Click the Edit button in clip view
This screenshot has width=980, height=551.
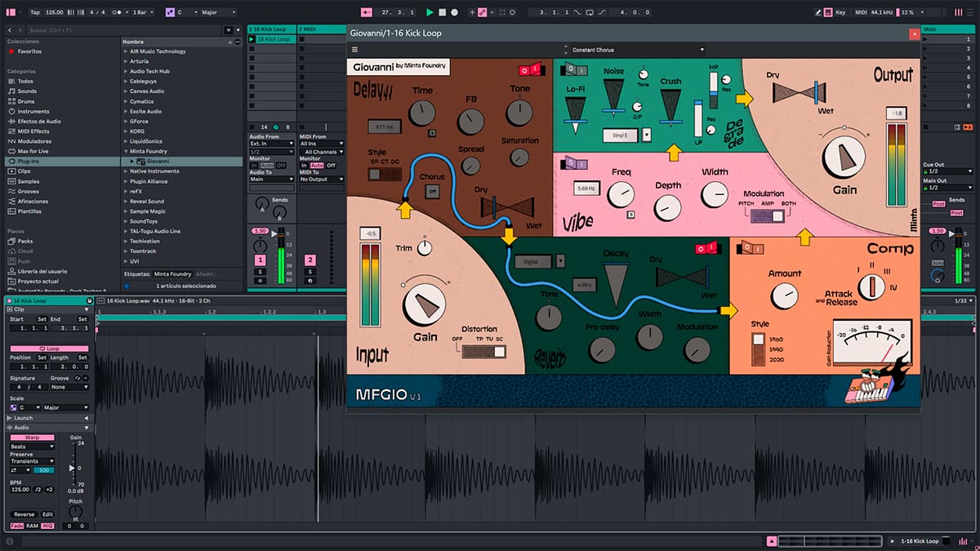click(x=47, y=514)
